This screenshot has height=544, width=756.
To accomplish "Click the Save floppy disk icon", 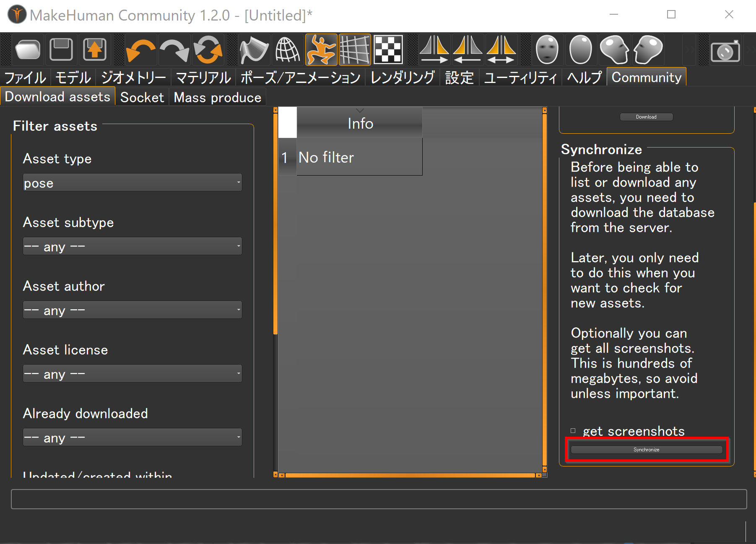I will [x=61, y=50].
